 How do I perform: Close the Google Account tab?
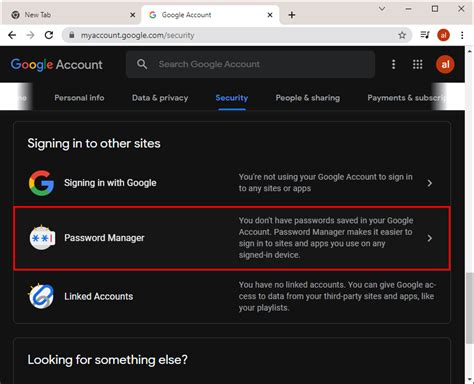point(270,15)
